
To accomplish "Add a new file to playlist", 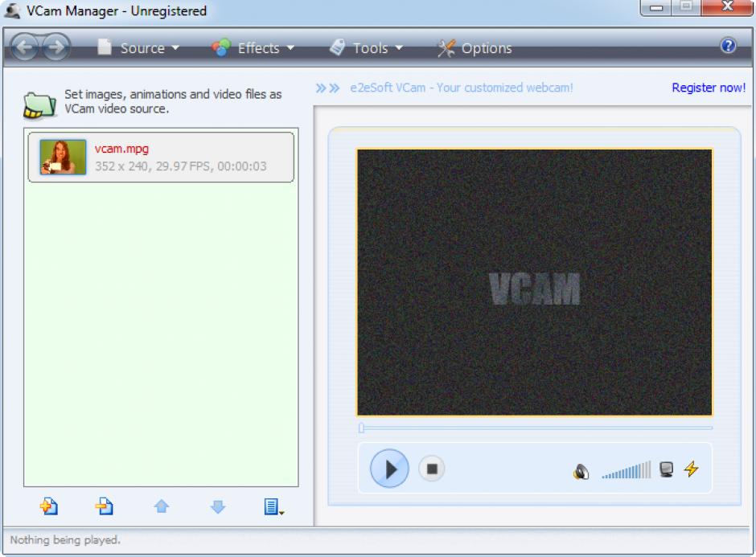I will coord(49,506).
